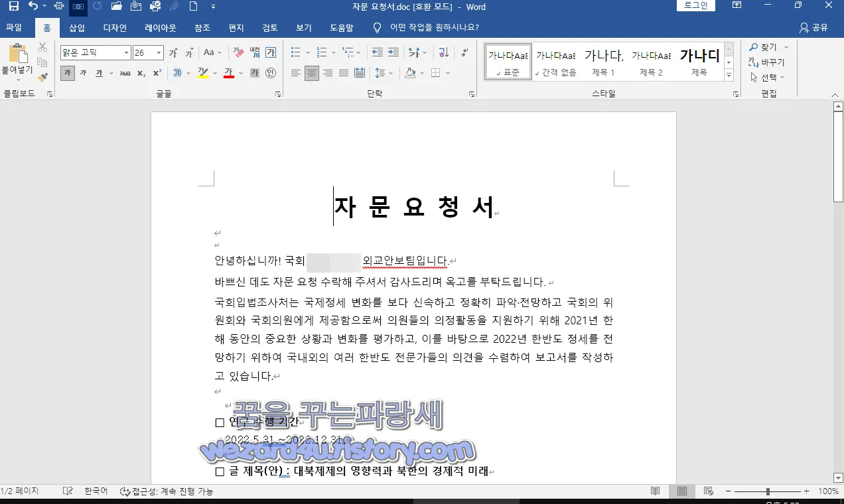The image size is (844, 504).
Task: Align text right
Action: (328, 73)
